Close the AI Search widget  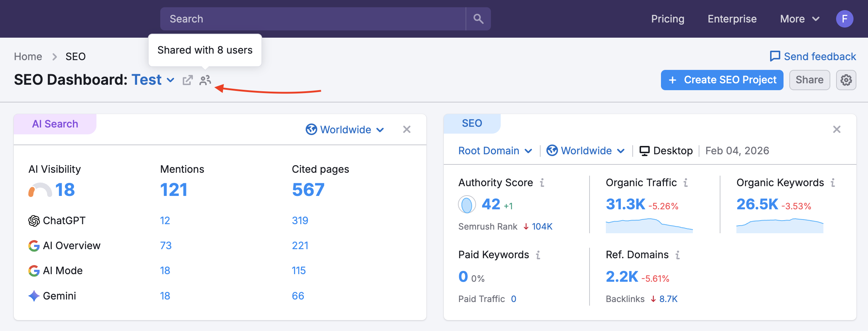tap(407, 129)
